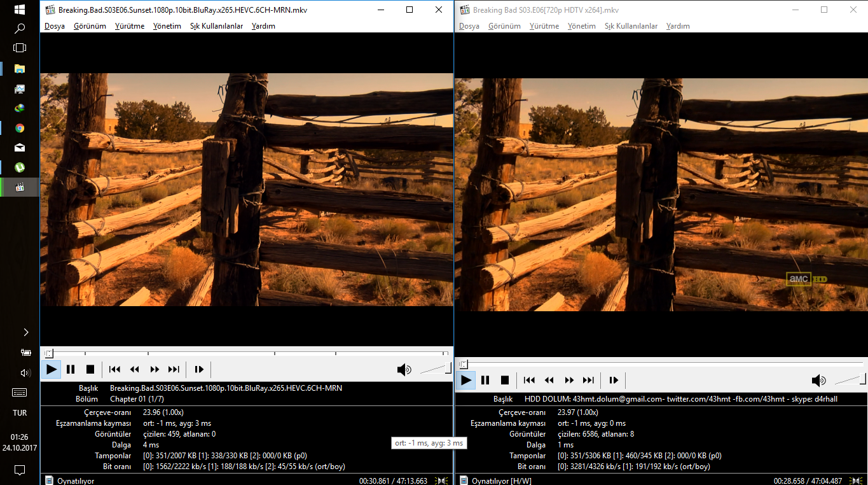
Task: Click battery icon in system tray
Action: coord(26,352)
